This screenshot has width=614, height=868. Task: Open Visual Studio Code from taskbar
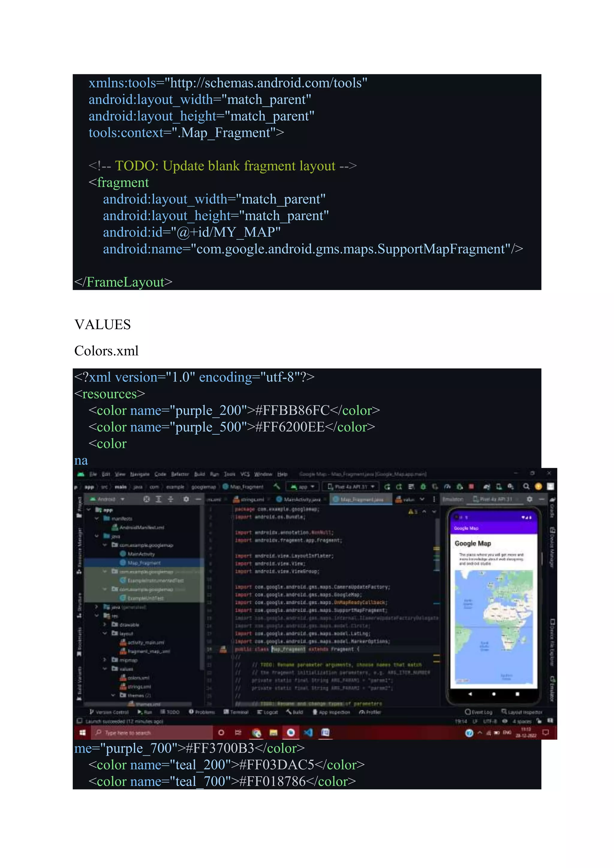click(x=308, y=733)
